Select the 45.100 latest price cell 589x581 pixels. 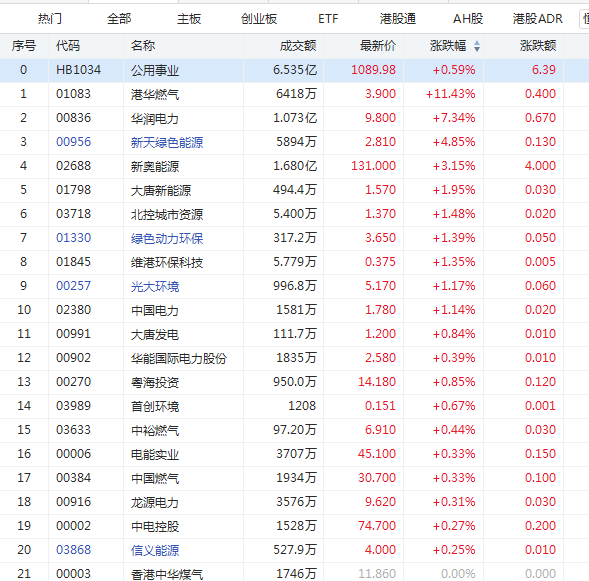point(377,454)
